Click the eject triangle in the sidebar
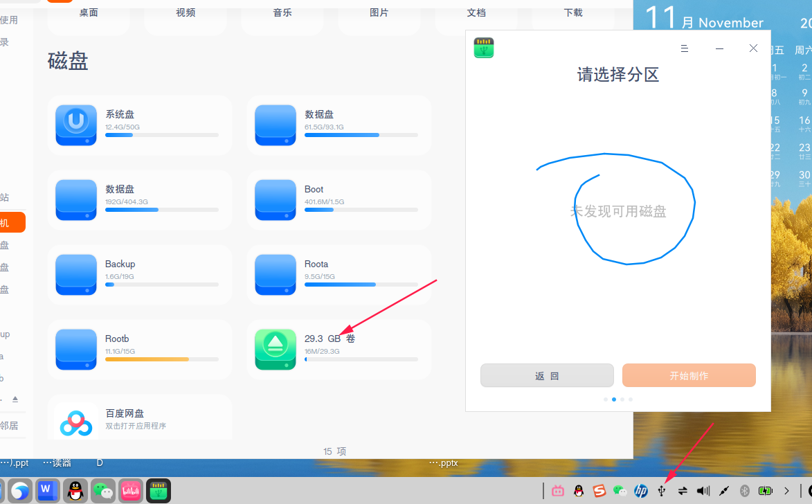This screenshot has width=812, height=504. tap(15, 399)
